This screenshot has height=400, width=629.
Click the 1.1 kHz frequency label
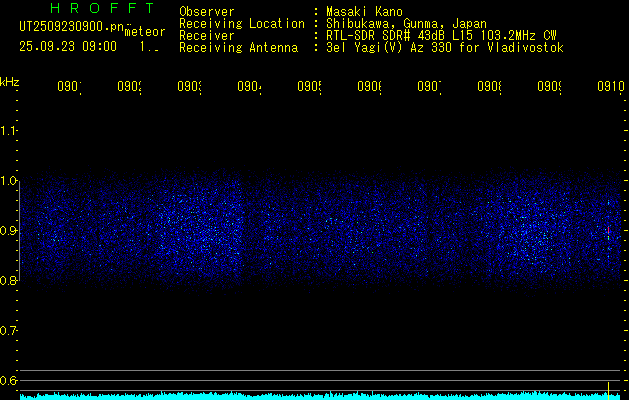click(x=8, y=131)
